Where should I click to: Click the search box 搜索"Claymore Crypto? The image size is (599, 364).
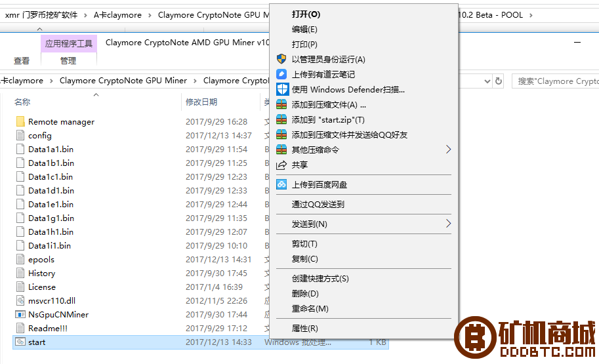pos(555,81)
